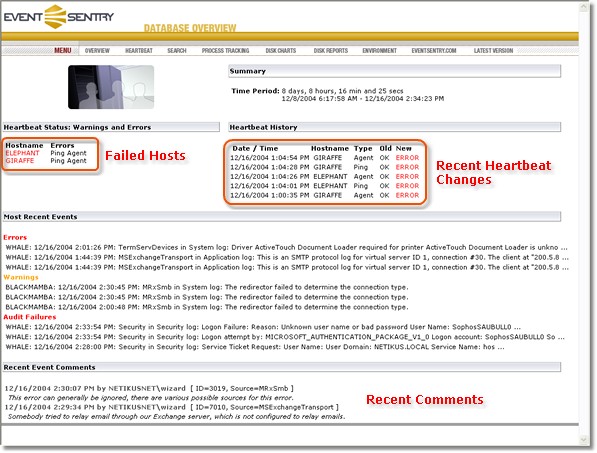Click ERROR status for 1:04:54 PM GIRAFFE
Viewport: 597px width, 453px height.
pyautogui.click(x=407, y=158)
